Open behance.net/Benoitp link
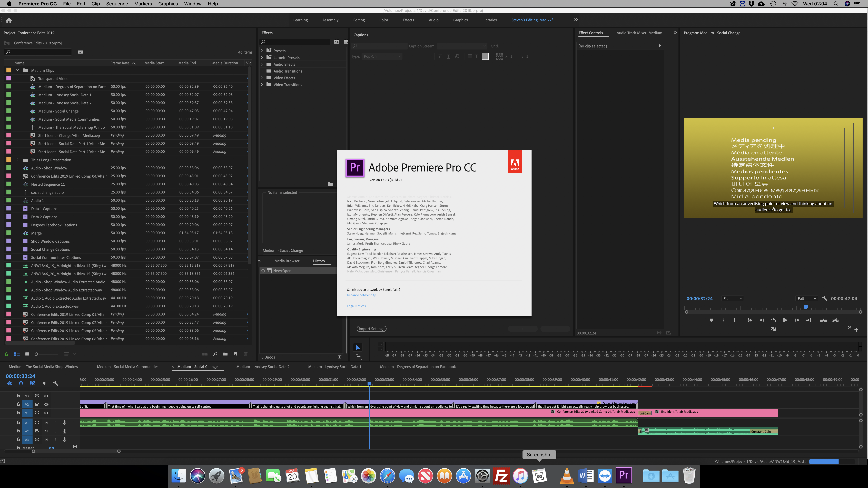Viewport: 868px width, 488px height. tap(362, 295)
